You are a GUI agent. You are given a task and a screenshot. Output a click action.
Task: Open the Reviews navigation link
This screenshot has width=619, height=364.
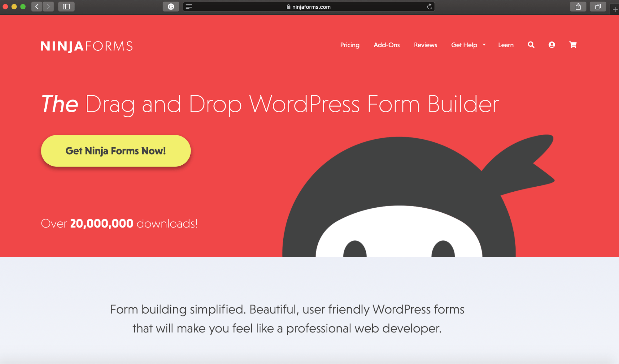425,45
